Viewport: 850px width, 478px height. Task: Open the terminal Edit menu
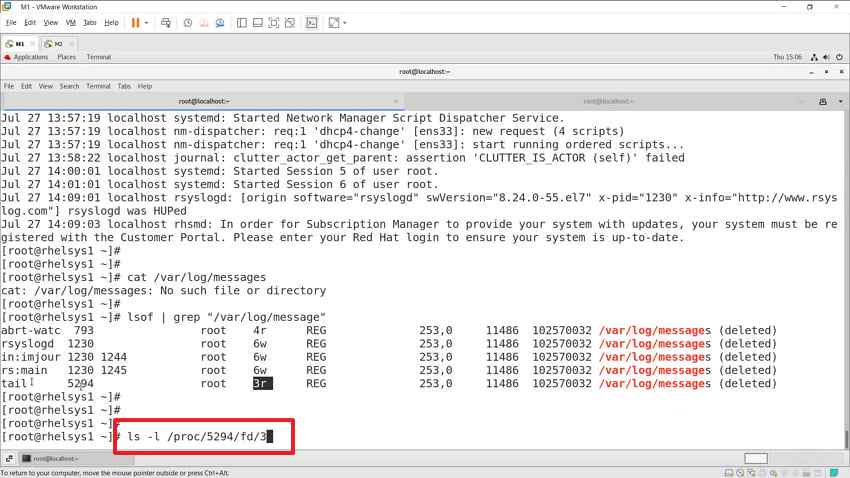coord(27,86)
